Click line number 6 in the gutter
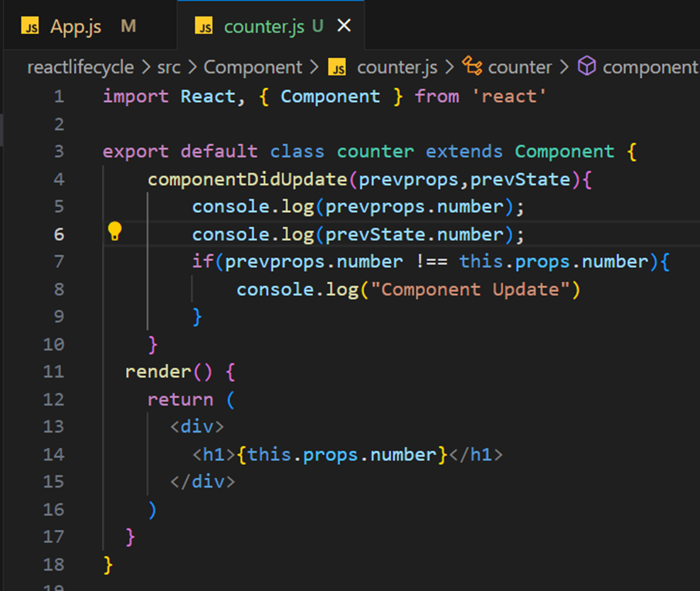 click(59, 234)
